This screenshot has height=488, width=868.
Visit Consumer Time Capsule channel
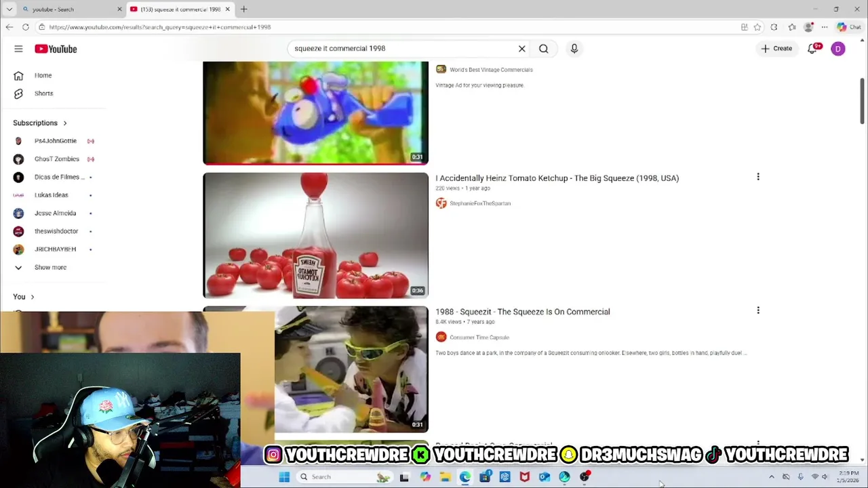(479, 337)
